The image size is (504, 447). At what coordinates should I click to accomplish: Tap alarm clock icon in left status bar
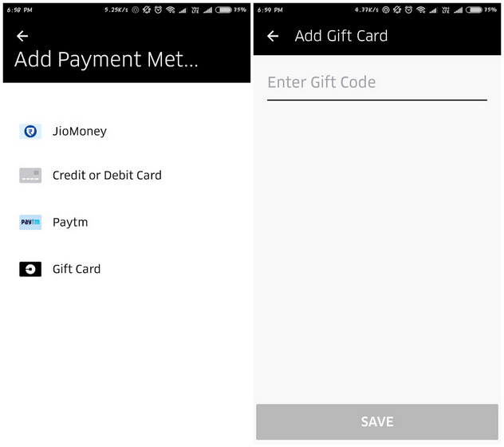pyautogui.click(x=158, y=10)
